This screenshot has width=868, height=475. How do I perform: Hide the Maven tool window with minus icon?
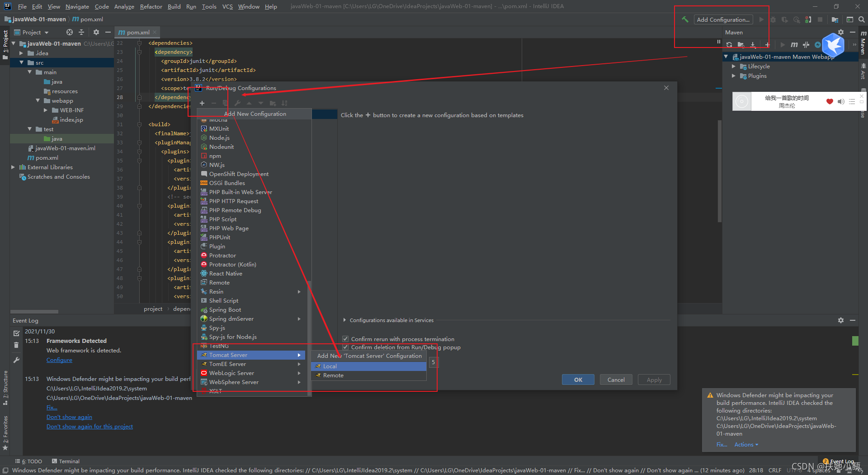pos(853,32)
